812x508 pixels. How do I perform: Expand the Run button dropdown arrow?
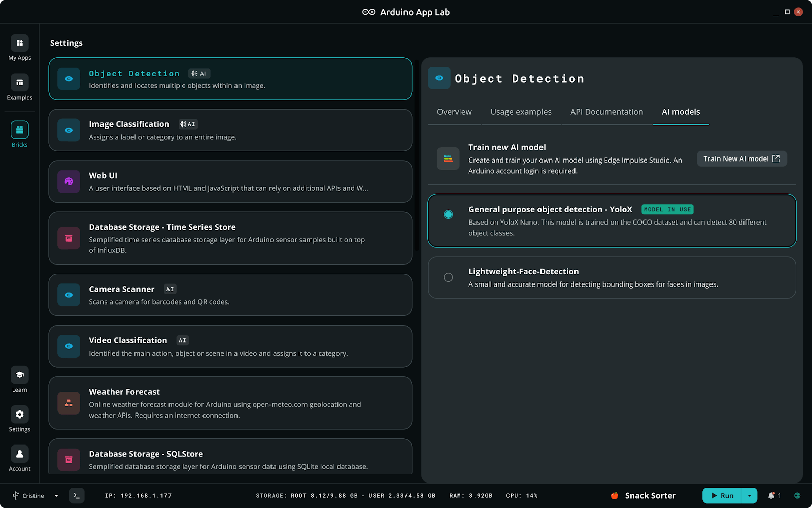749,496
